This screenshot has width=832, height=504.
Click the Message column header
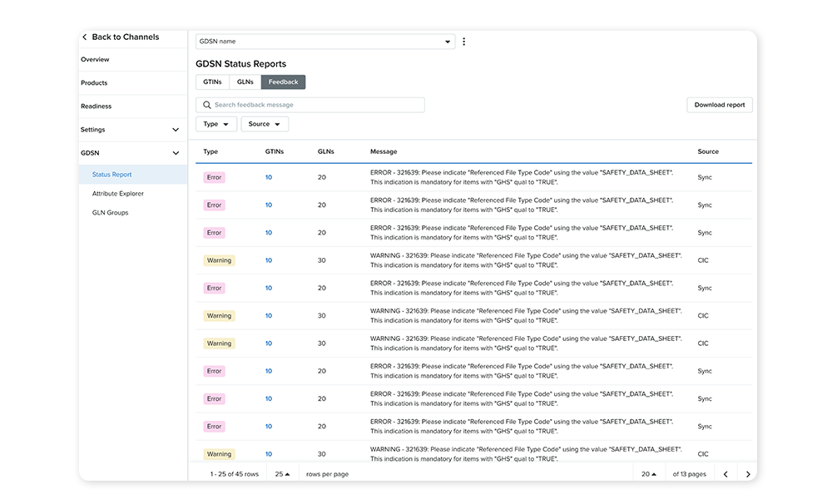(x=384, y=151)
